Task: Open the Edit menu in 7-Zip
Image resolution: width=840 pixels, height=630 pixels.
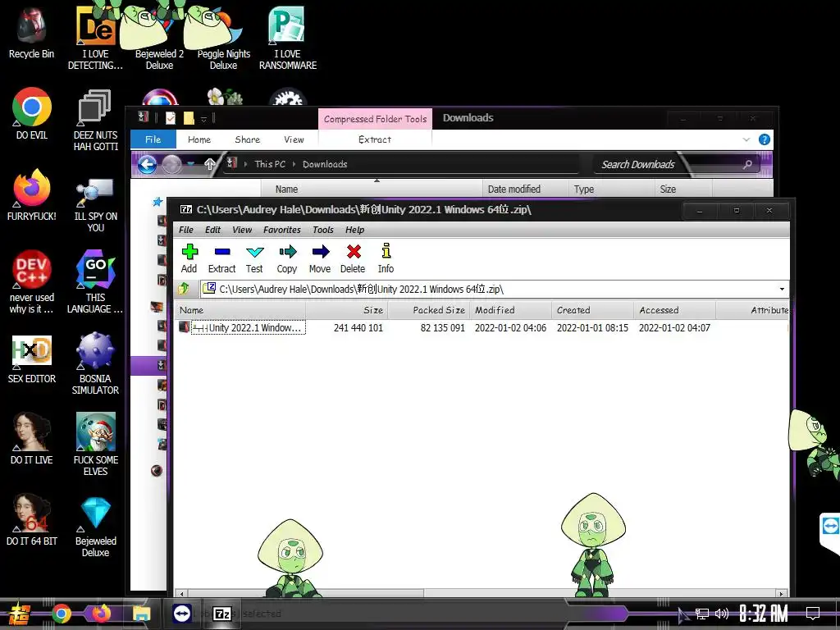Action: click(x=212, y=230)
